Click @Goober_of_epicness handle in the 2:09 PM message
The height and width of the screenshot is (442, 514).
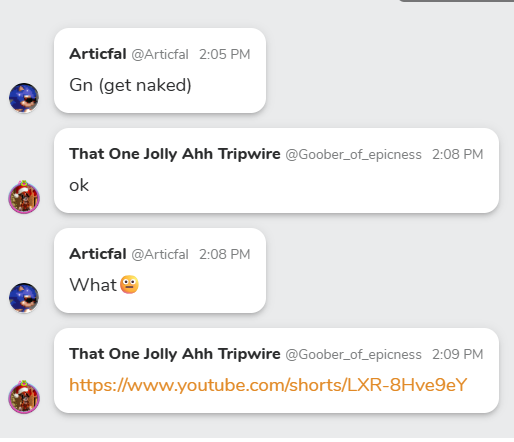(x=353, y=355)
